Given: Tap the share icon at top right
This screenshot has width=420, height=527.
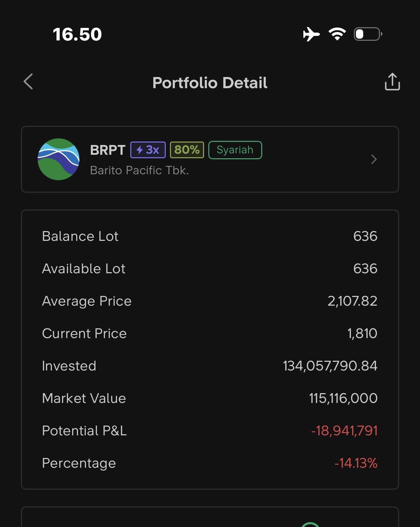Looking at the screenshot, I should pos(392,82).
